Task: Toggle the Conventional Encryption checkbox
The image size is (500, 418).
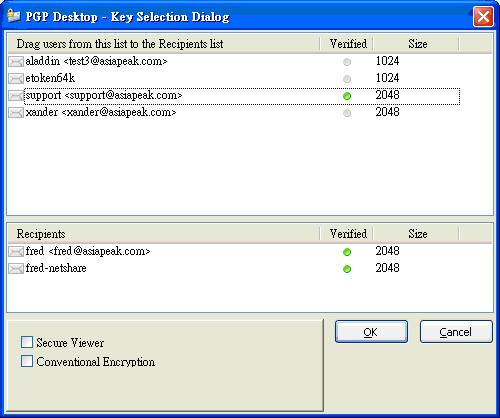Action: pos(27,361)
